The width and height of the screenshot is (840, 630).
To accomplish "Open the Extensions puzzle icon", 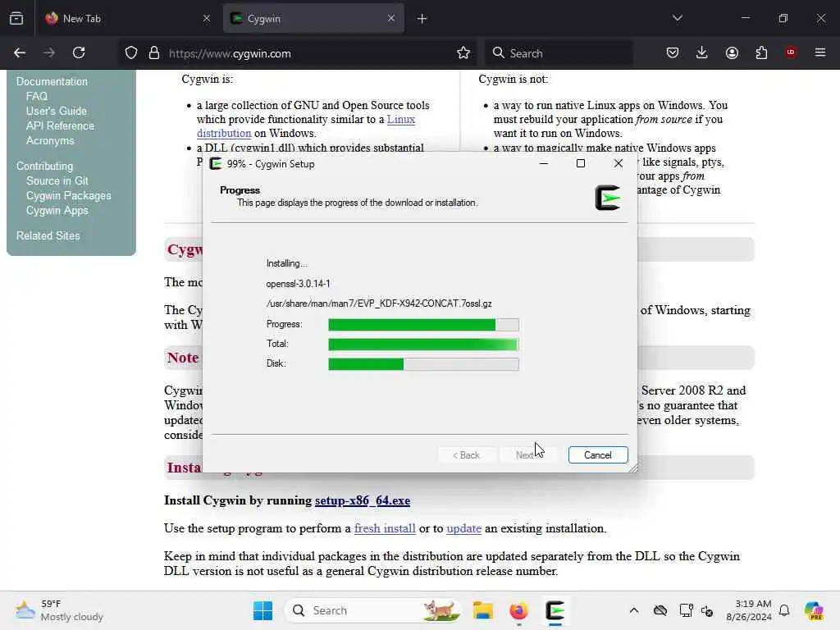I will point(761,52).
